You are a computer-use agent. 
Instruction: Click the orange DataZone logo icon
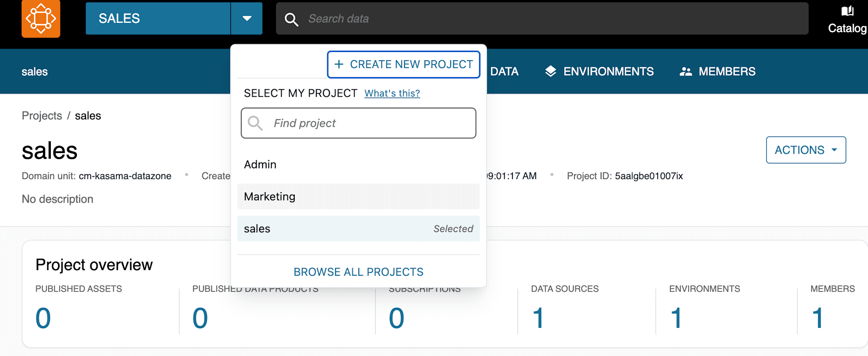click(x=41, y=19)
